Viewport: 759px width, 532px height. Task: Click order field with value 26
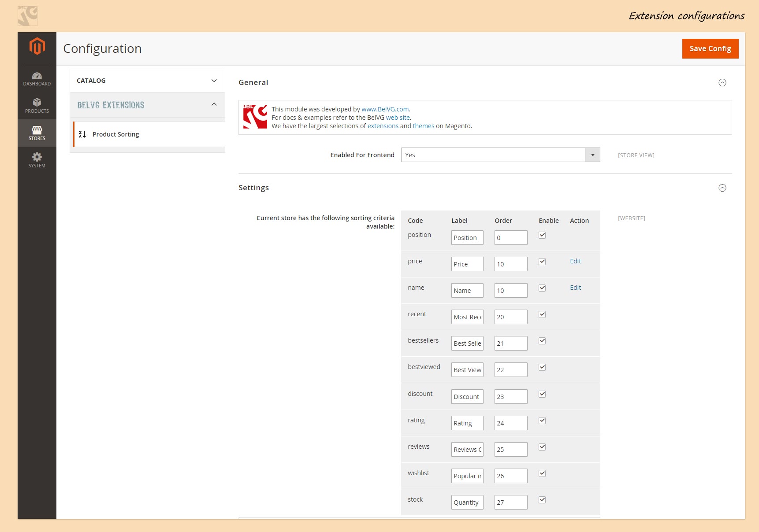tap(511, 476)
